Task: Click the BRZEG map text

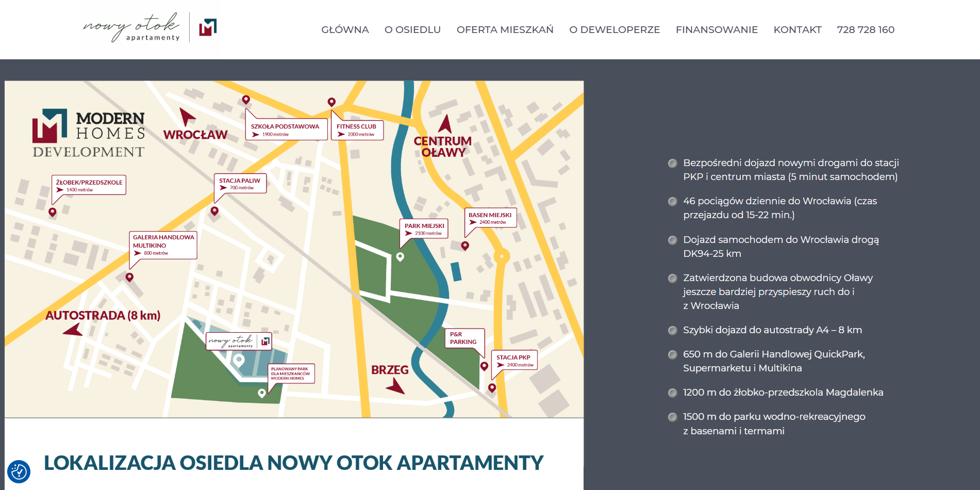Action: 390,370
